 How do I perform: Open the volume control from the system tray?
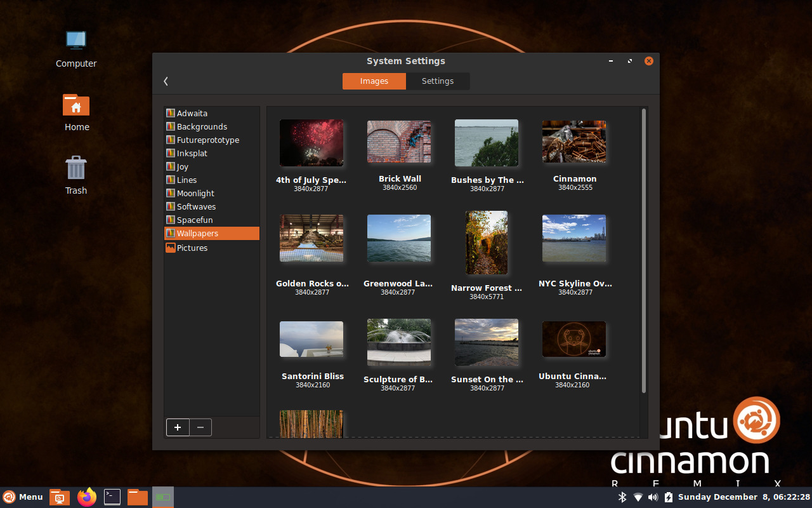point(653,497)
